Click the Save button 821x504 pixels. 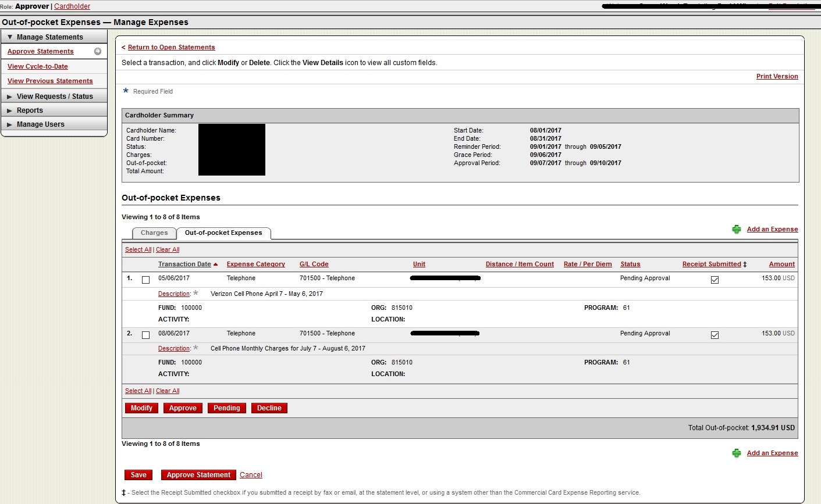[138, 475]
